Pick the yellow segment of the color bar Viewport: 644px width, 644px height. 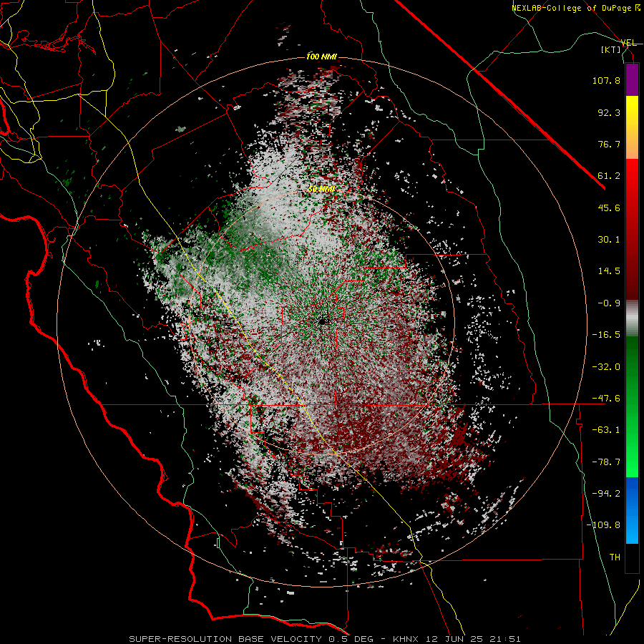tap(632, 113)
